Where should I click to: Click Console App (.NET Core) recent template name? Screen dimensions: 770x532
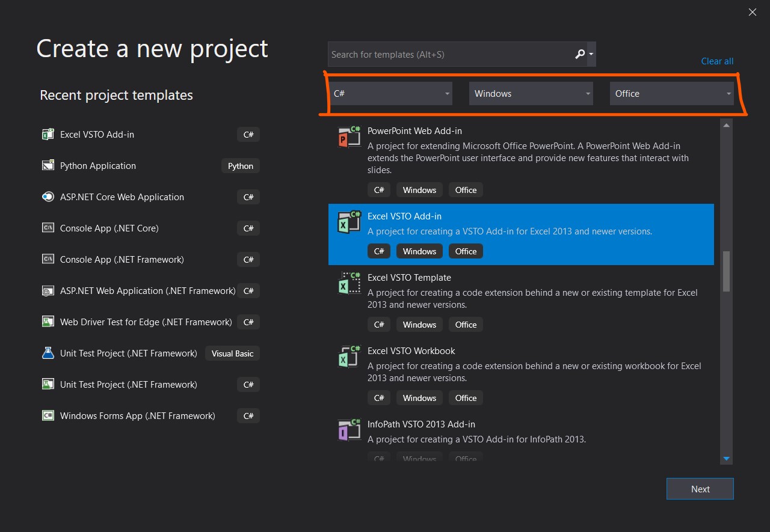pos(109,228)
